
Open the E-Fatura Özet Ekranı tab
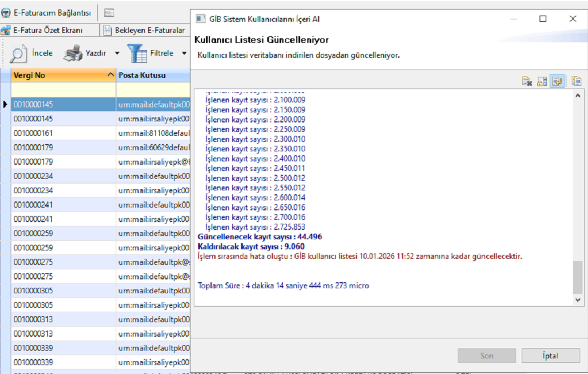pyautogui.click(x=48, y=30)
